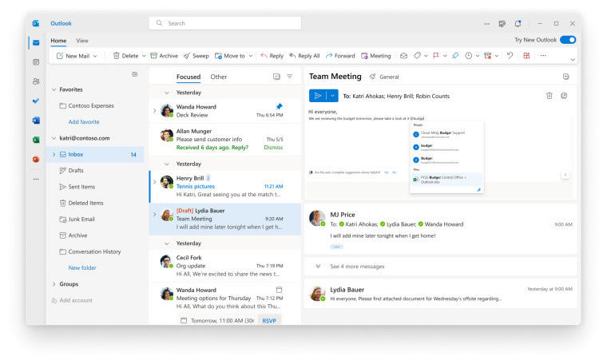This screenshot has width=607, height=364.
Task: Pop out the draft reply window
Action: point(564,96)
